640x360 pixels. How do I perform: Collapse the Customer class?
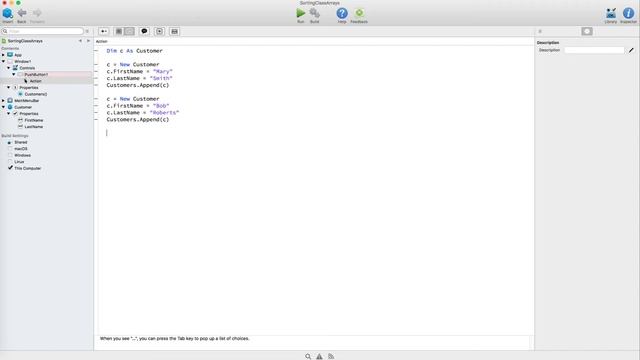click(3, 107)
